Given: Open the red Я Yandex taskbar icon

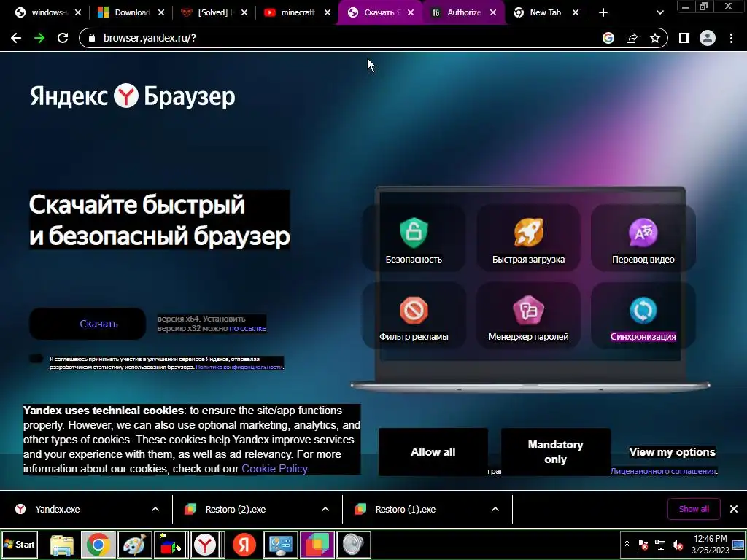Looking at the screenshot, I should pyautogui.click(x=244, y=545).
